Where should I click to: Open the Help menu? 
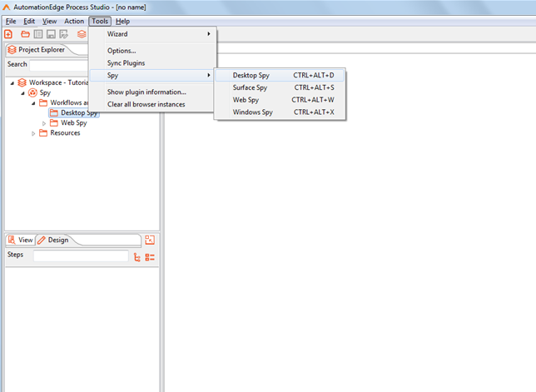click(x=122, y=21)
